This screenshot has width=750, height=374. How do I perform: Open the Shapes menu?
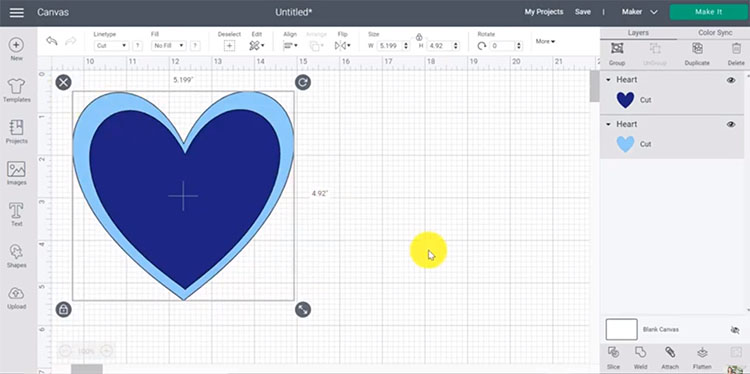[17, 256]
